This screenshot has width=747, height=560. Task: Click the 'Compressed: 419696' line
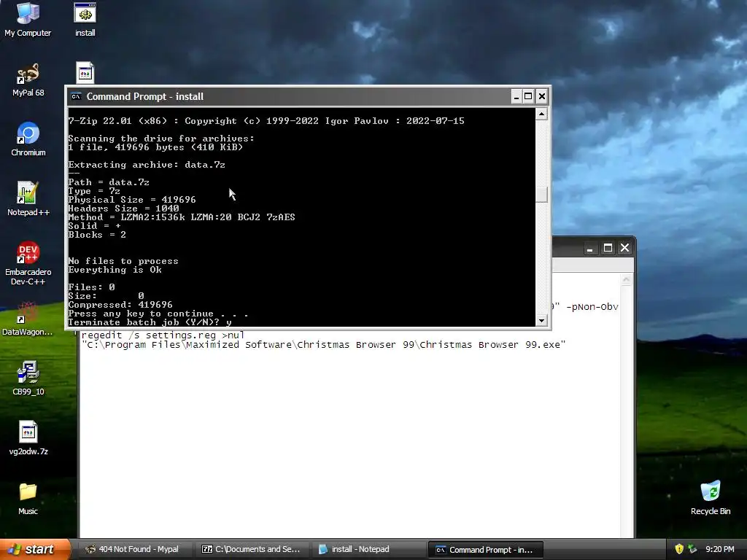(120, 305)
